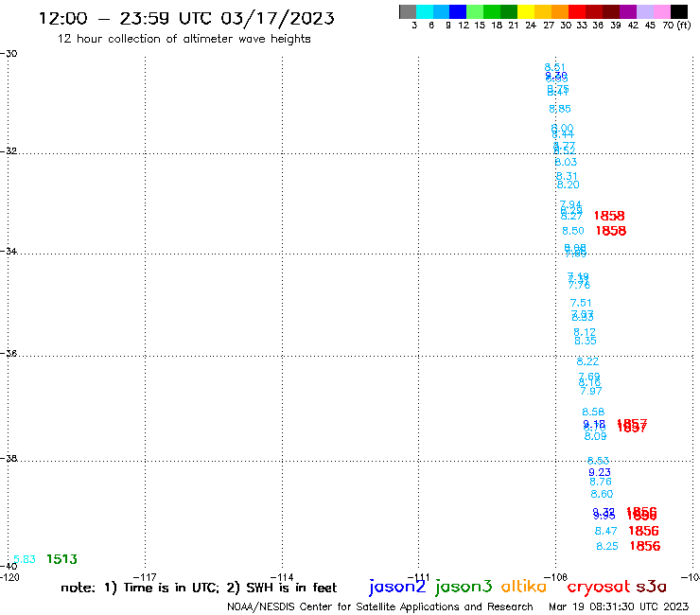The image size is (700, 615).
Task: Pick the lavender swatch in the color legend
Action: pyautogui.click(x=645, y=12)
